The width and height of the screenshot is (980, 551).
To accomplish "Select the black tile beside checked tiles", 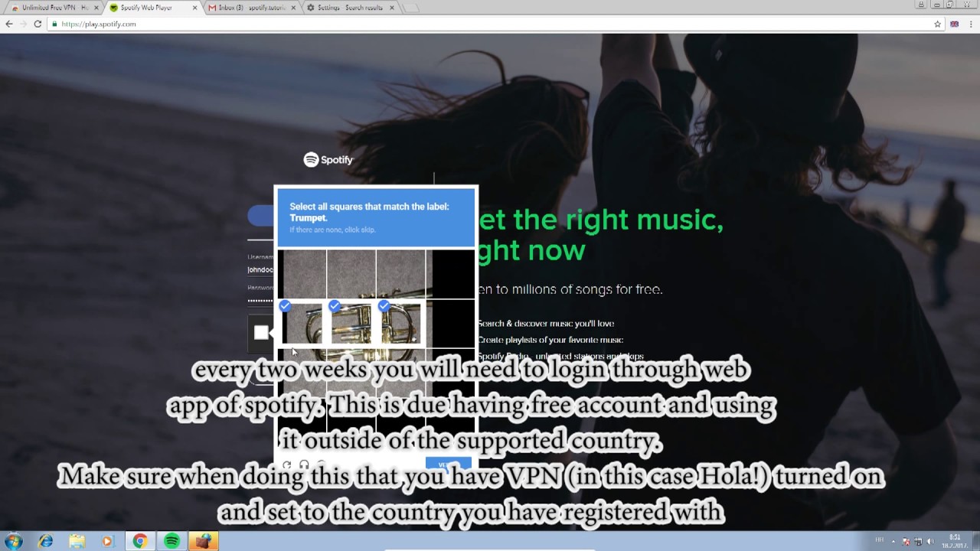I will coord(450,324).
